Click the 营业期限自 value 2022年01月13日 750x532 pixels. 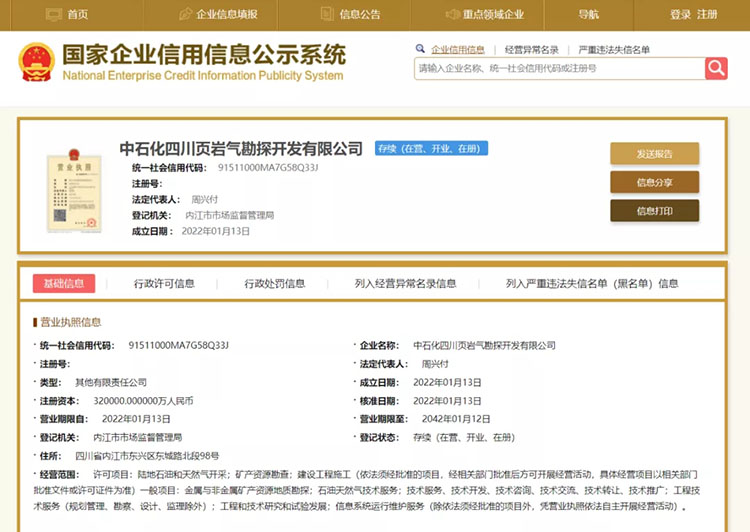(136, 419)
